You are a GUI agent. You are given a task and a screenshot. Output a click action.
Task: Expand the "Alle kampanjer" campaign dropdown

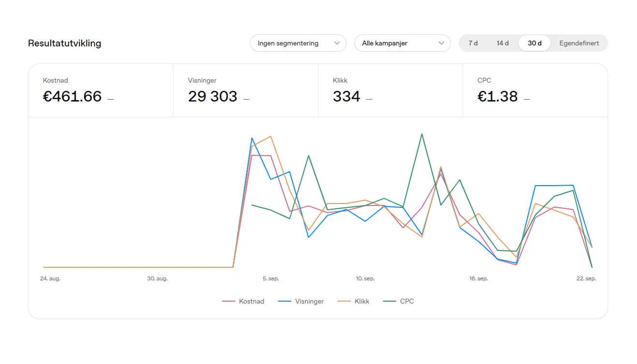pos(403,43)
